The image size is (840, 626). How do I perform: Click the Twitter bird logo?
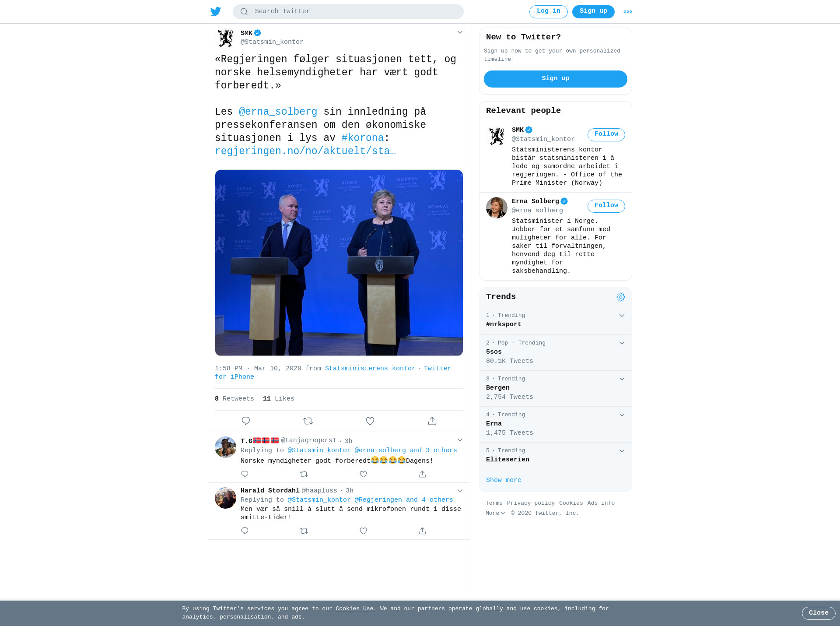coord(215,11)
